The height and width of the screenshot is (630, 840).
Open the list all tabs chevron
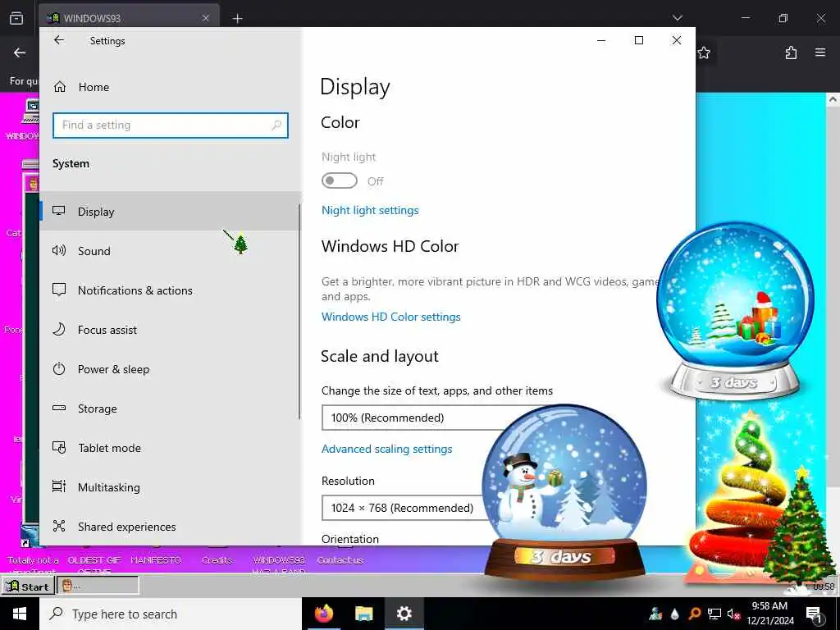pos(677,18)
